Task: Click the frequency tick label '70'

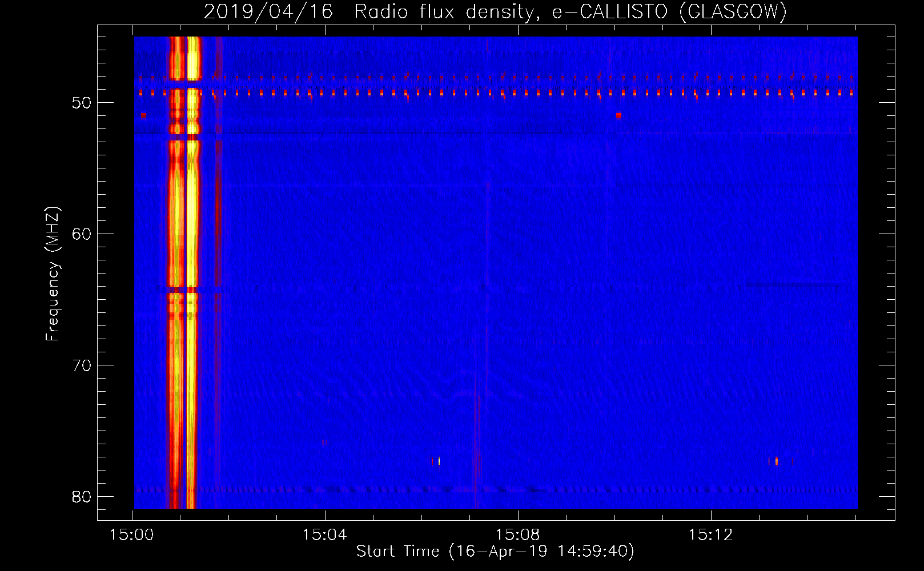Action: tap(82, 365)
